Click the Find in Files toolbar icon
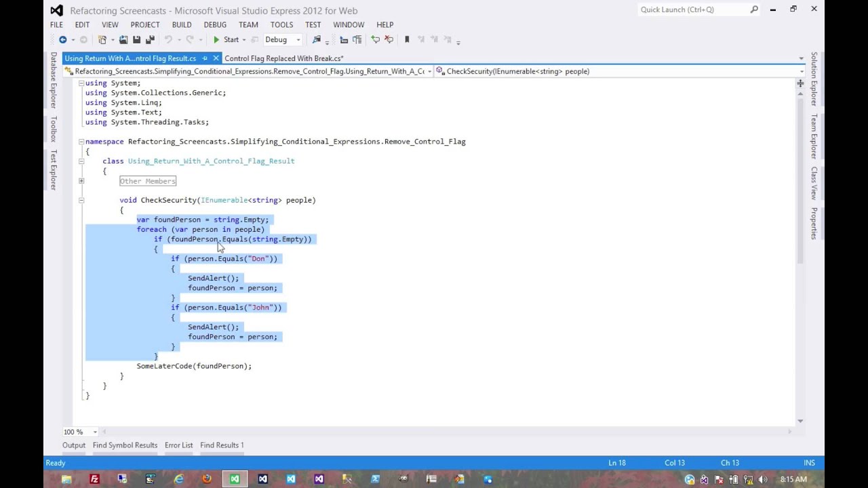 coord(317,40)
